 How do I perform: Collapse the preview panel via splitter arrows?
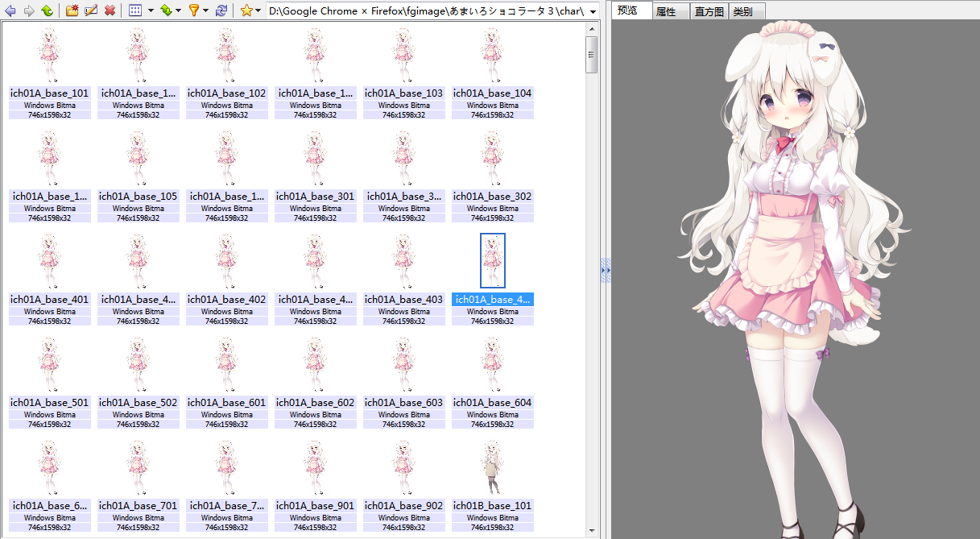point(606,270)
